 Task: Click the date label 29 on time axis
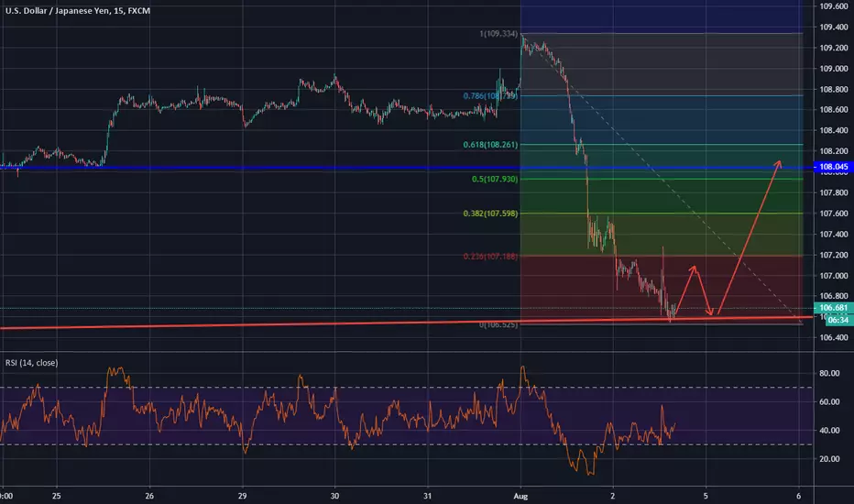pos(243,496)
